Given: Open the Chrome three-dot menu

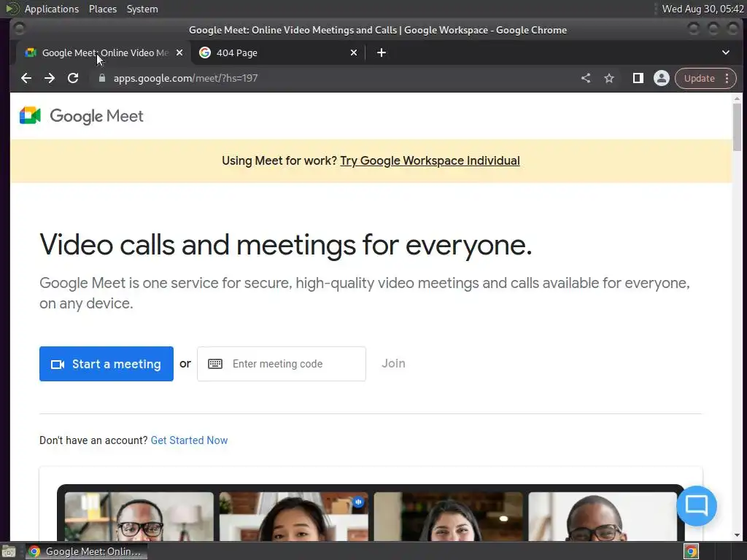Looking at the screenshot, I should coord(727,78).
